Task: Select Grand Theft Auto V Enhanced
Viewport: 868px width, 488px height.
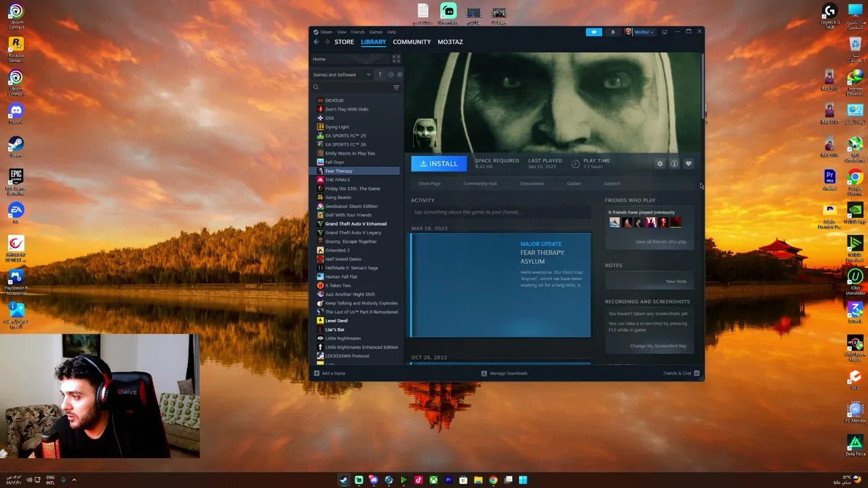Action: click(x=355, y=224)
